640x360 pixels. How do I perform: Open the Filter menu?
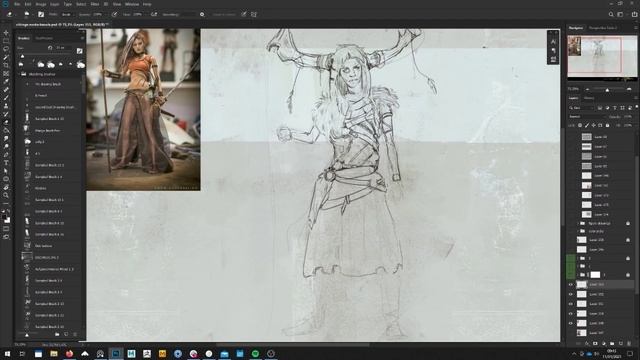click(95, 4)
